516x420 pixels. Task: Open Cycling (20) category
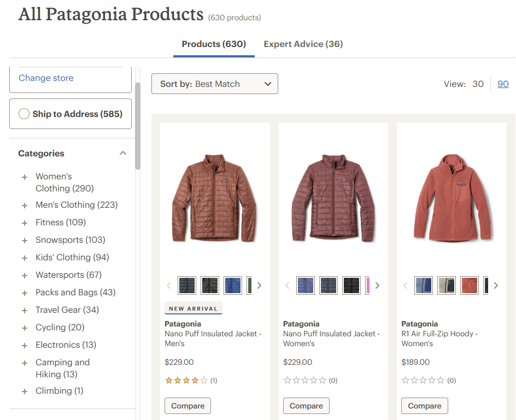tap(60, 327)
